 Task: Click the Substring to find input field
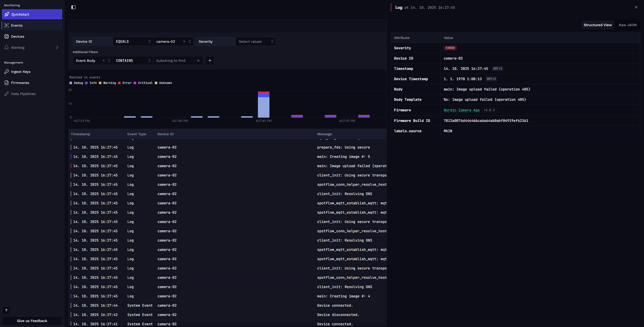coord(172,60)
